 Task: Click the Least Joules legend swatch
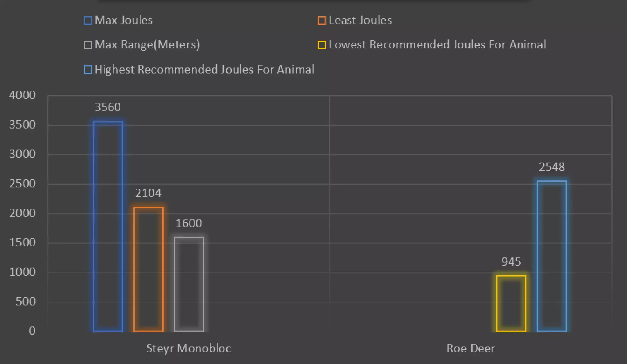pyautogui.click(x=322, y=21)
